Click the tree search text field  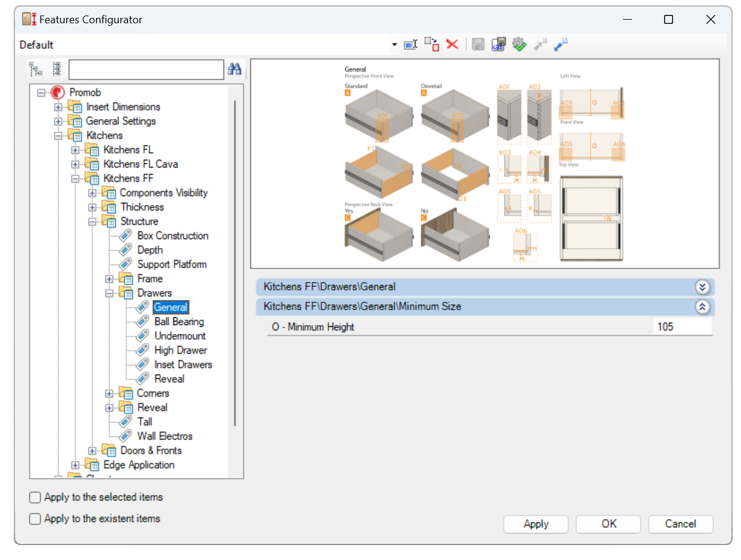coord(146,69)
